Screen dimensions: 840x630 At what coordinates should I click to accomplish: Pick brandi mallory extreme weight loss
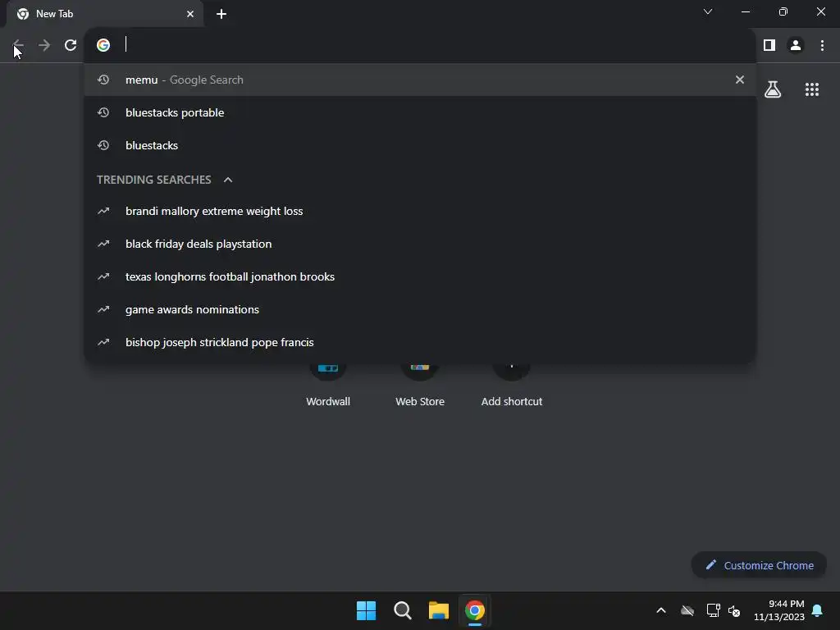(x=420, y=211)
